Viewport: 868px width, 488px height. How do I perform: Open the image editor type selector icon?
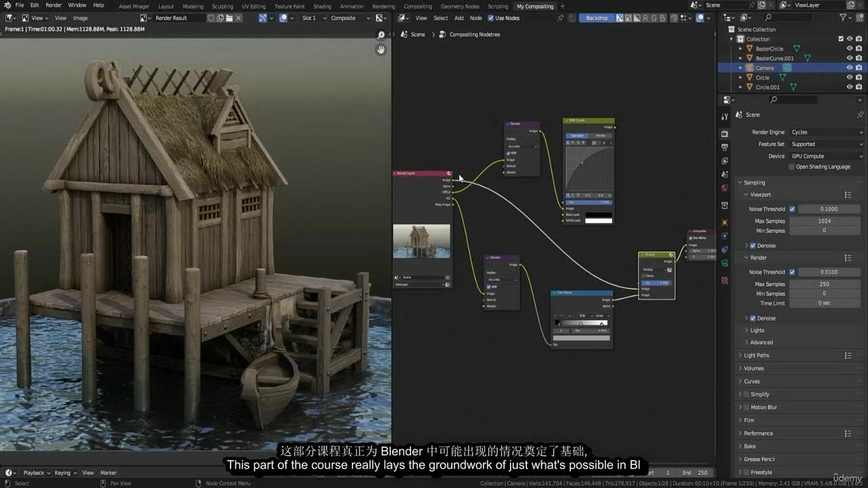(11, 18)
